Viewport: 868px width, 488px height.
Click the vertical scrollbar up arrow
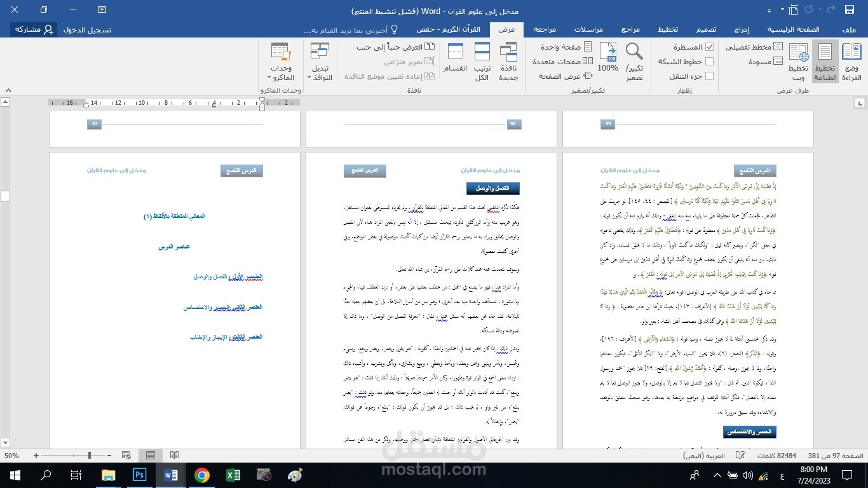tap(6, 102)
